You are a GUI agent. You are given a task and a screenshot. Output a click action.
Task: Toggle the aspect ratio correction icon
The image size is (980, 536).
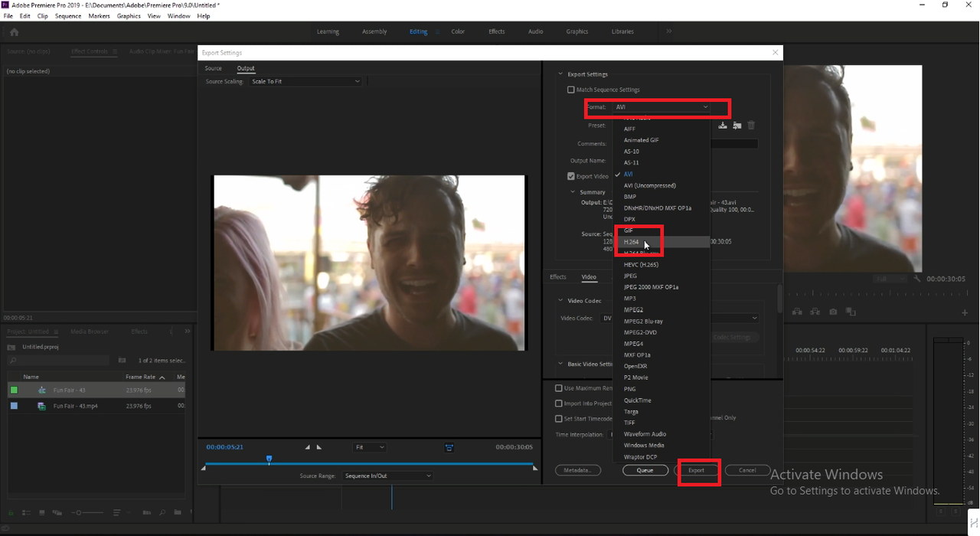click(449, 447)
